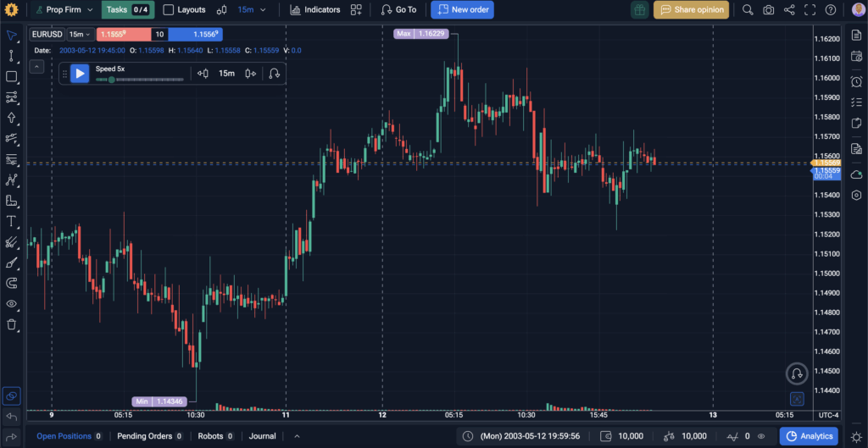This screenshot has height=448, width=868.
Task: Switch to the Pending Orders tab
Action: pyautogui.click(x=148, y=436)
